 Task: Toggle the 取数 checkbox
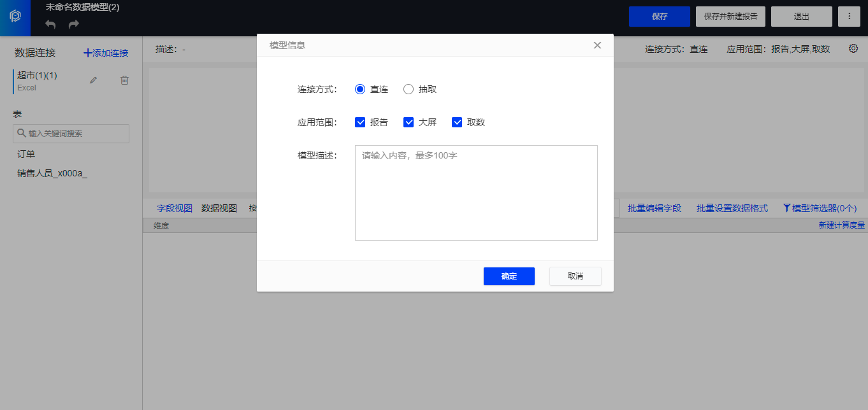point(457,122)
